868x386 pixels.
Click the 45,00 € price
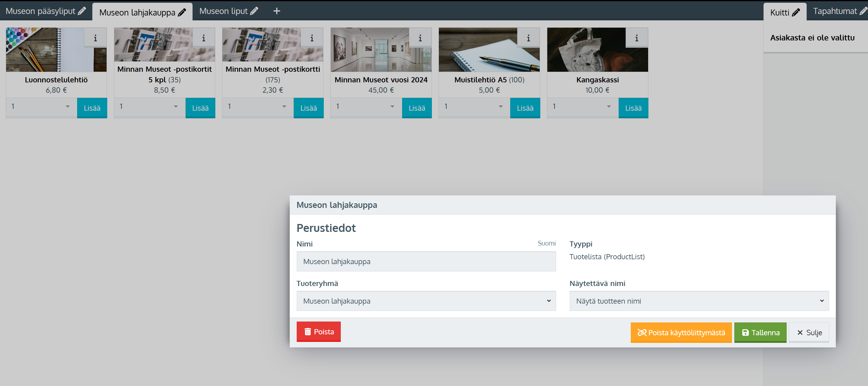tap(381, 90)
